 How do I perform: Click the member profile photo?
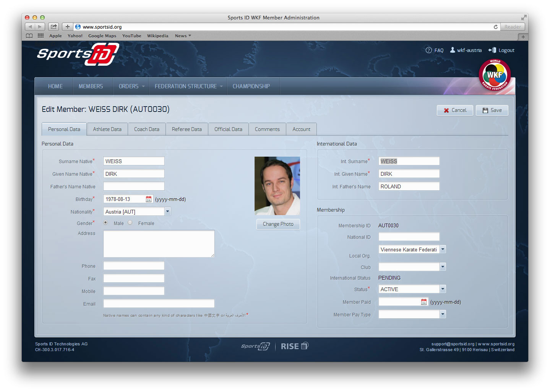tap(277, 186)
